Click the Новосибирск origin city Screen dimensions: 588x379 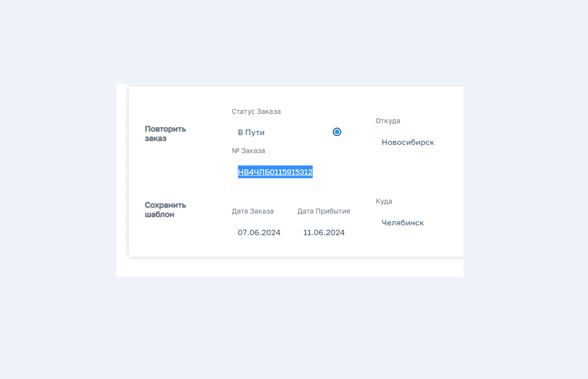pyautogui.click(x=408, y=142)
